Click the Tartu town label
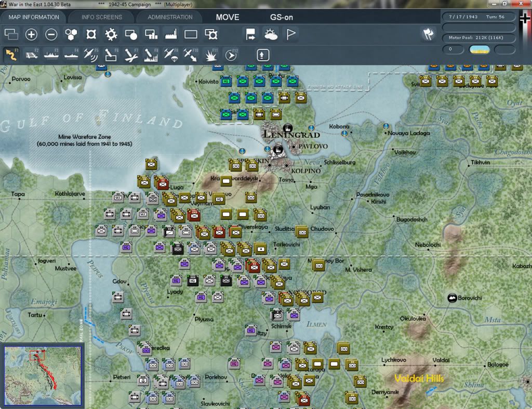Viewport: 532px width, 409px height. pyautogui.click(x=35, y=315)
